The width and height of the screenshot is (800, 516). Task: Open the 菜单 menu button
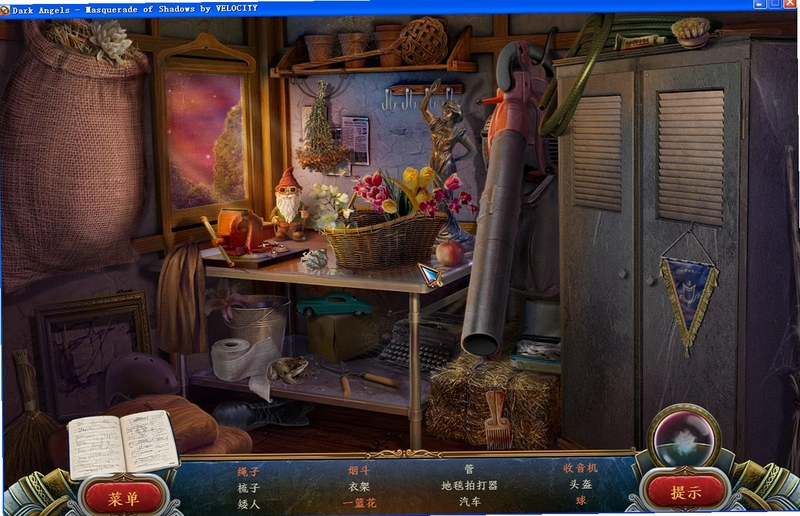123,498
